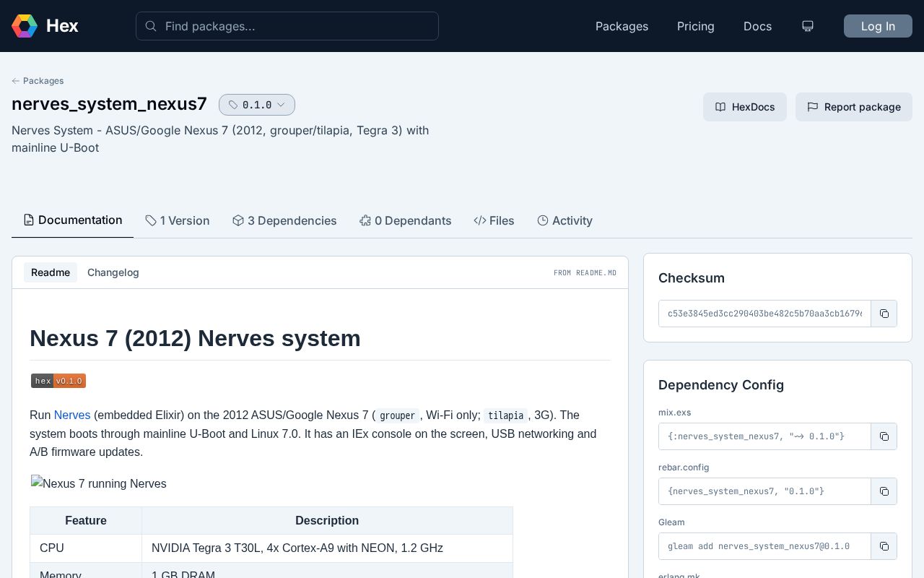Copy the mix.exs dependency config

[884, 436]
